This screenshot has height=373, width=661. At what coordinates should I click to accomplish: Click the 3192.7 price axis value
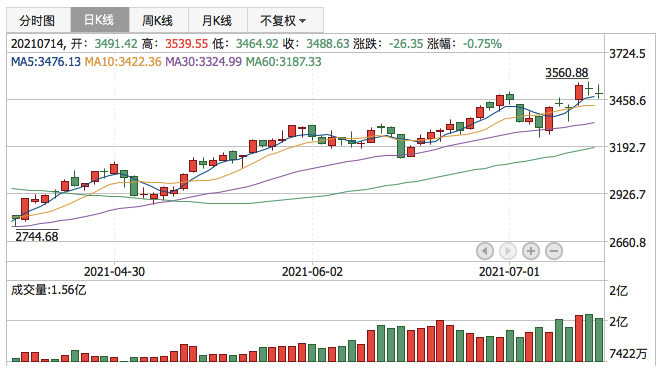(x=627, y=148)
